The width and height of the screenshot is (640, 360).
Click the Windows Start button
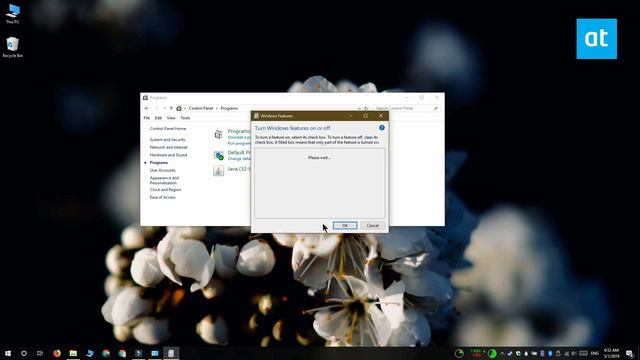pyautogui.click(x=8, y=353)
